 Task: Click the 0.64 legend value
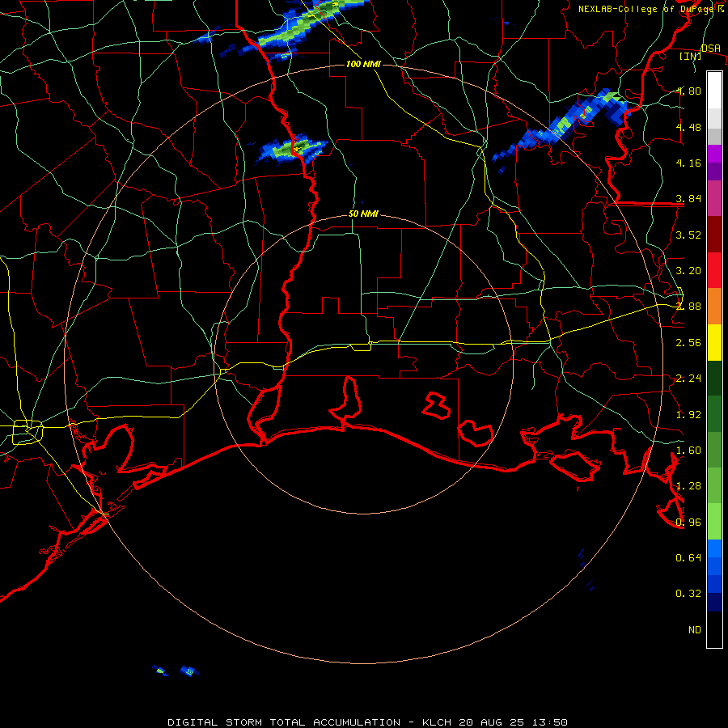tap(688, 558)
